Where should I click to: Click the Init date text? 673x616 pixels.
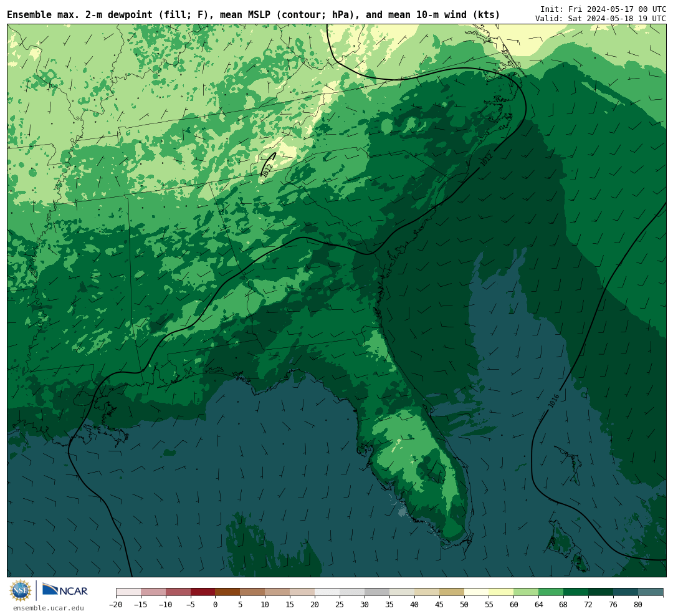[x=603, y=9]
